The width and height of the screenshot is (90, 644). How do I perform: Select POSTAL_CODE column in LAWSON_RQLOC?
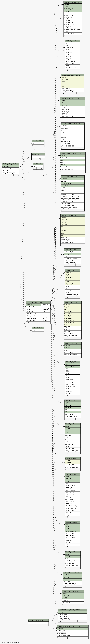click(73, 385)
